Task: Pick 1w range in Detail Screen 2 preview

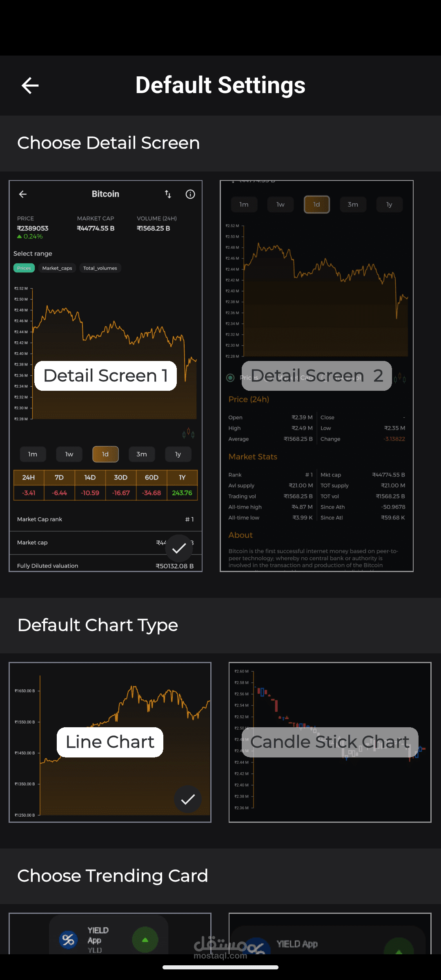Action: pos(281,205)
